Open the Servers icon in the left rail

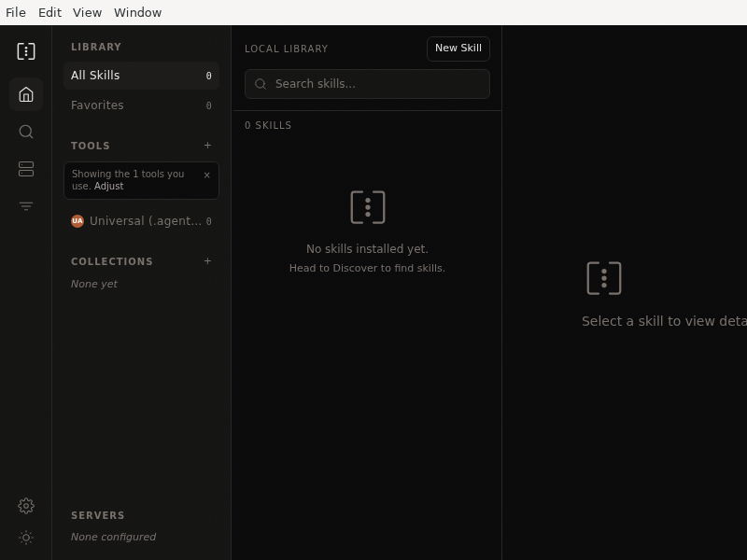point(26,169)
